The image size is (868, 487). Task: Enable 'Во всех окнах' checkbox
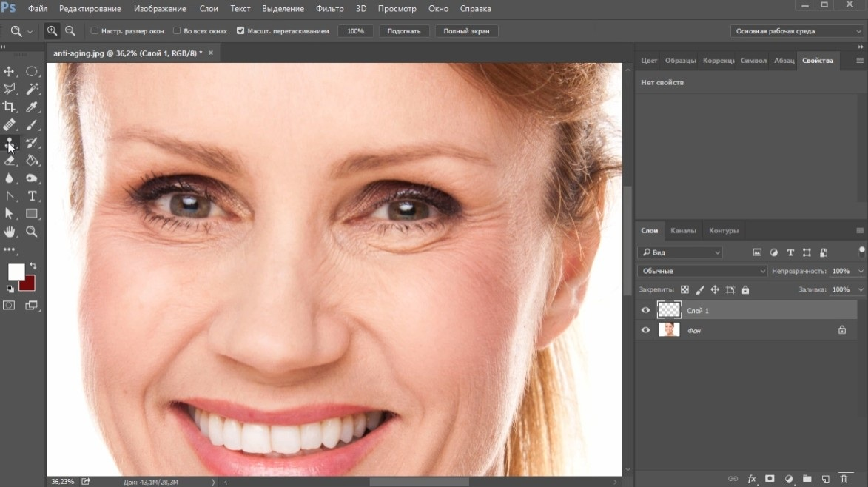tap(177, 30)
